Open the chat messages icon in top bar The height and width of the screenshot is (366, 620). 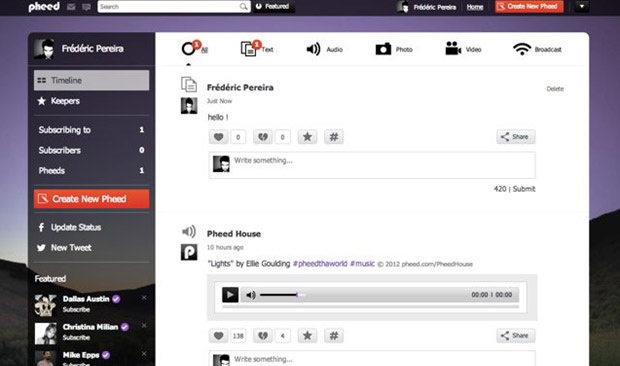[86, 7]
